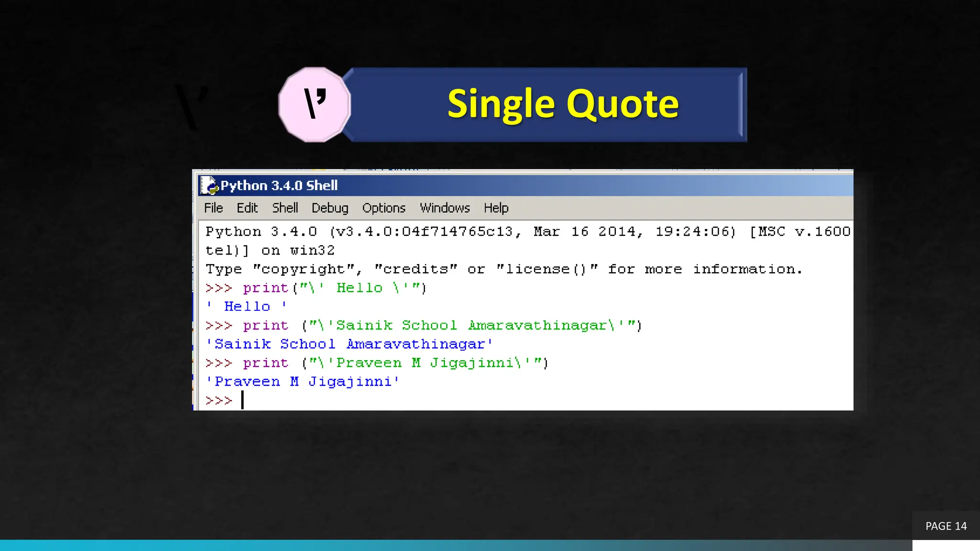Viewport: 980px width, 551px height.
Task: Click the Python IDLE icon in title bar
Action: coord(209,186)
